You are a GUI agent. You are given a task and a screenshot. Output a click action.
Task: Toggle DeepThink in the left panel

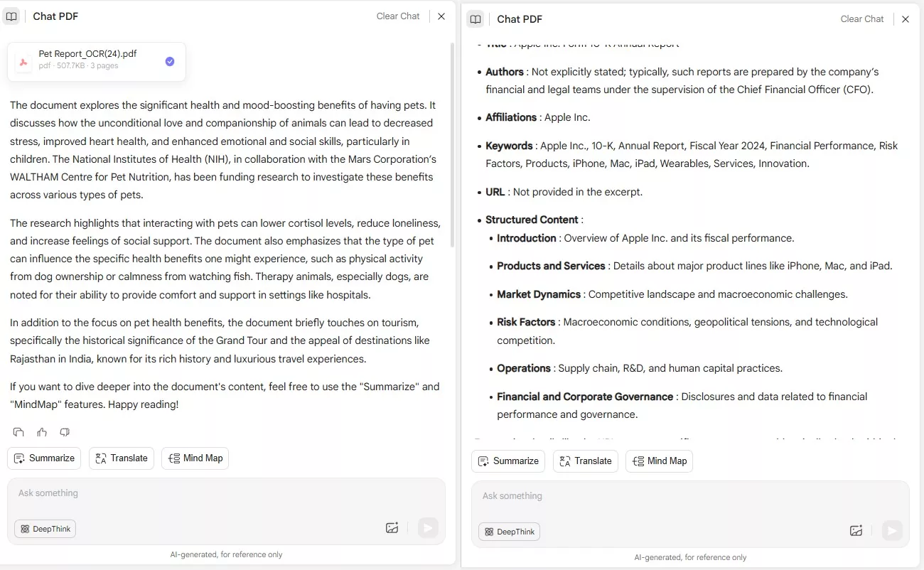pos(45,529)
